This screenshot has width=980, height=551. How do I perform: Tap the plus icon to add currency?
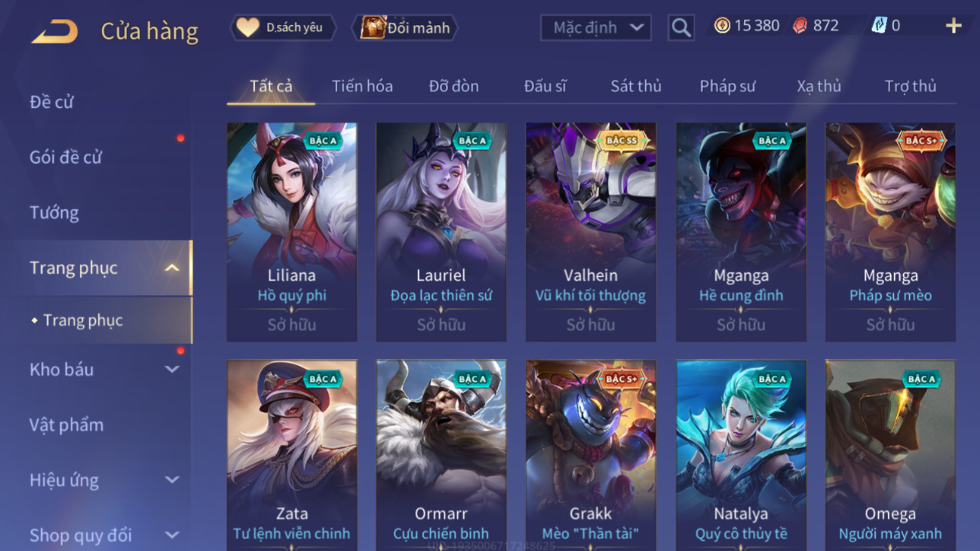coord(953,26)
